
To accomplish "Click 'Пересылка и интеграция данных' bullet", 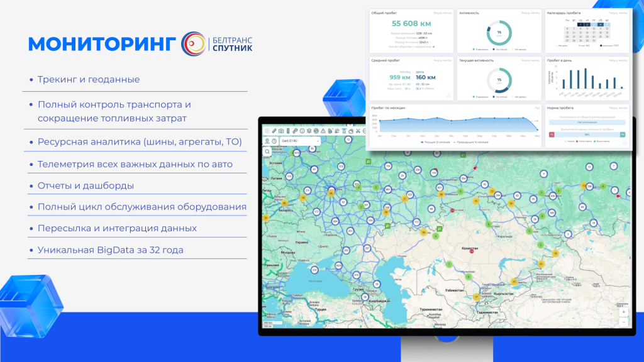I will click(117, 228).
